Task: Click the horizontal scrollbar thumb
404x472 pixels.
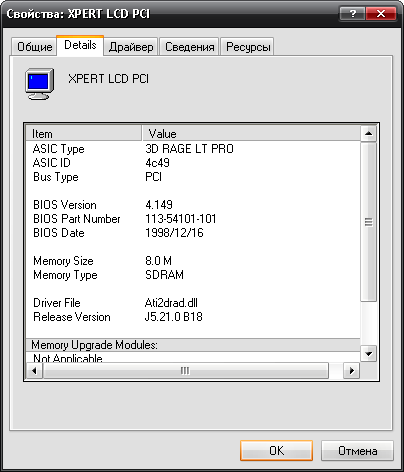Action: click(185, 371)
